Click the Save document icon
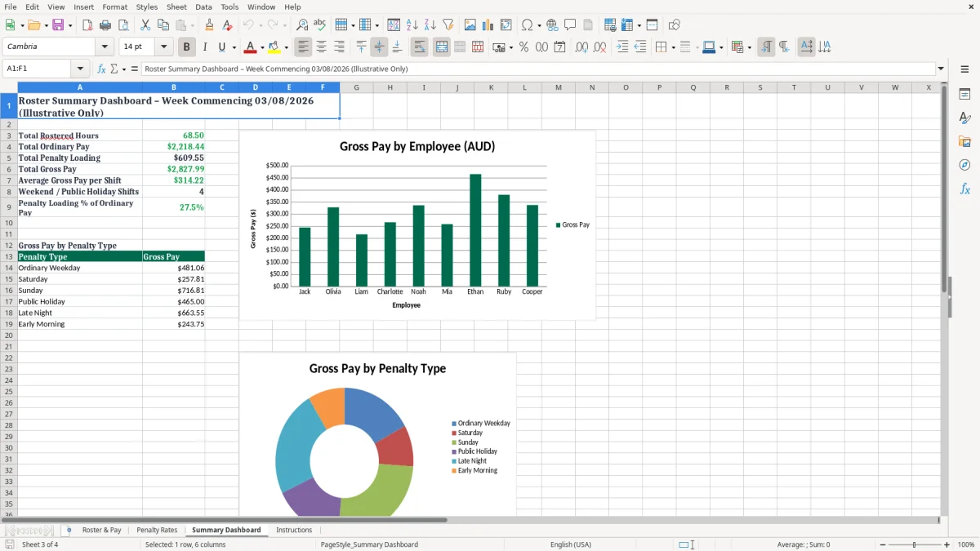 (x=58, y=25)
